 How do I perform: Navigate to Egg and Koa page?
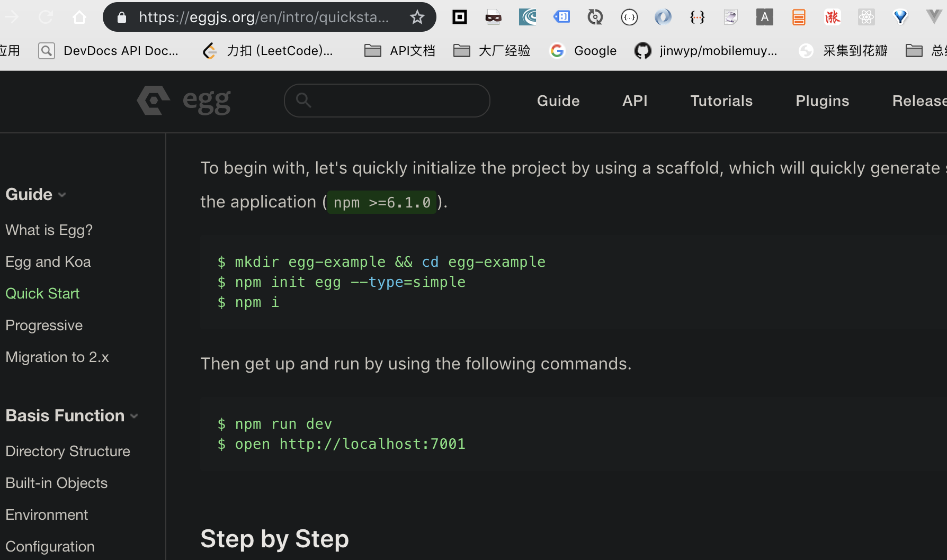tap(48, 261)
